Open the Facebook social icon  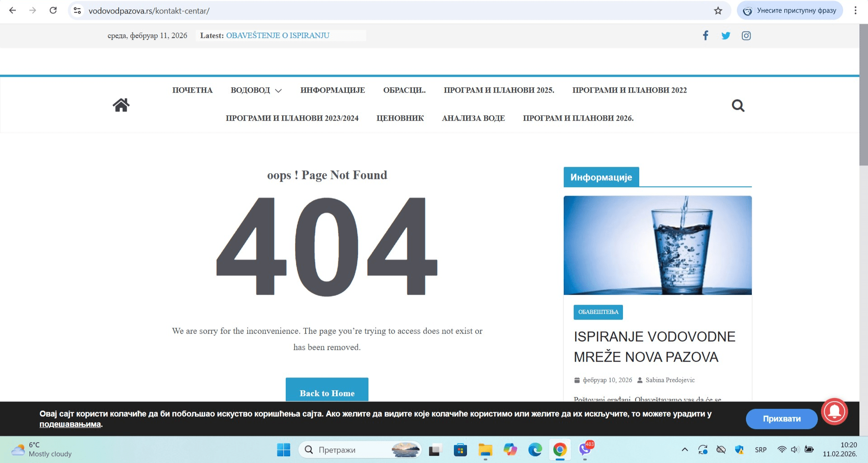click(705, 36)
